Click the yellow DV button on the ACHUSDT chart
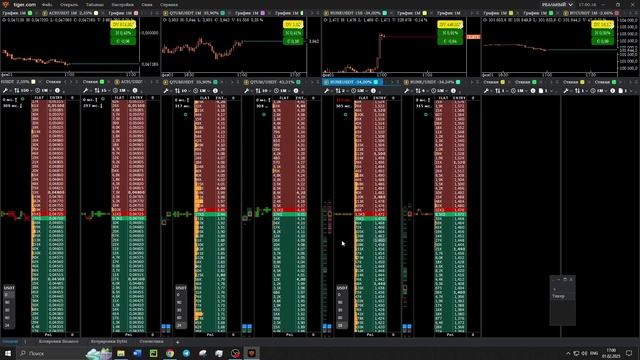The height and width of the screenshot is (360, 640). (x=123, y=25)
